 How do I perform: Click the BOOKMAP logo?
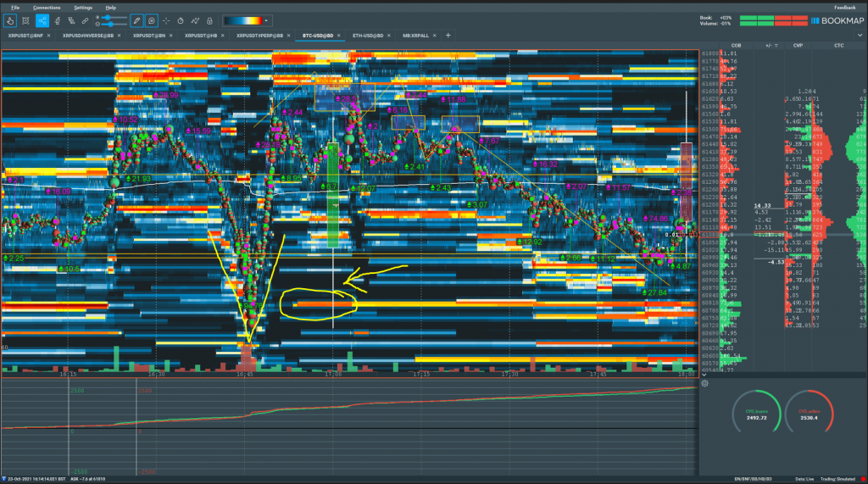tap(837, 20)
